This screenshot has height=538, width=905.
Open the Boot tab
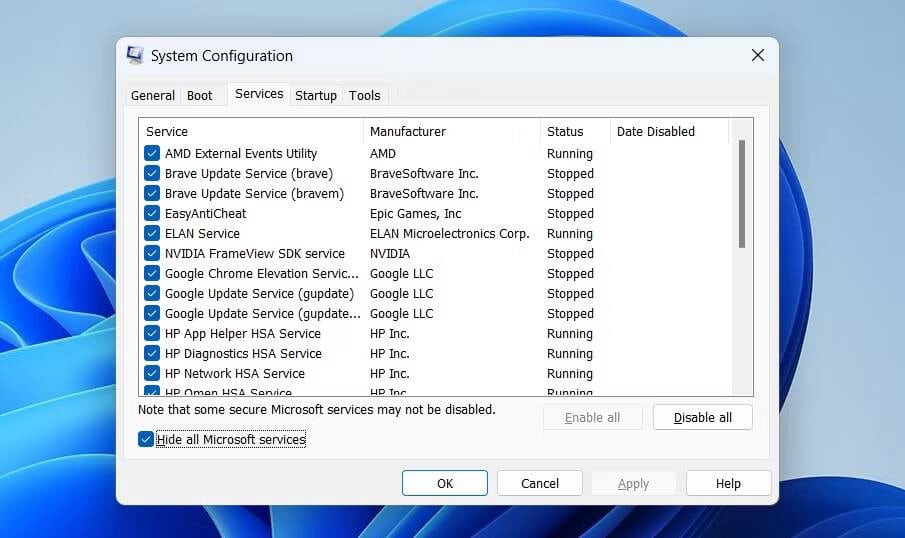pyautogui.click(x=200, y=95)
